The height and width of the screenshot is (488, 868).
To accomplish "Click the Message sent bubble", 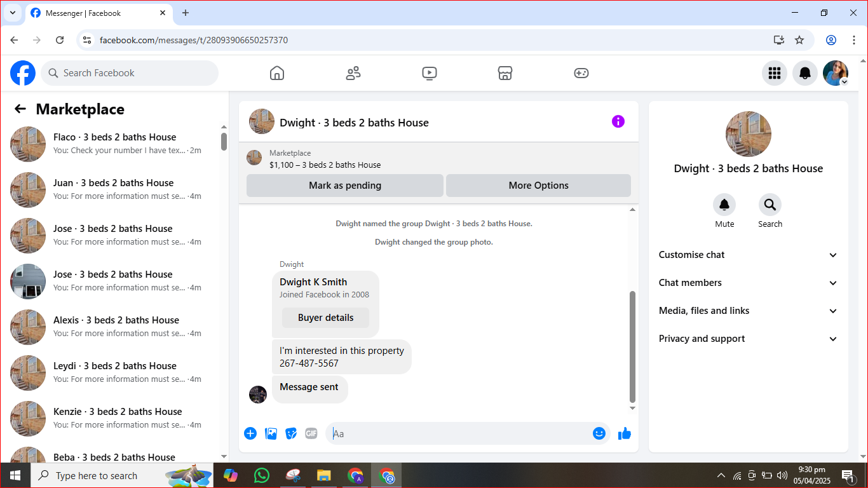I will (309, 388).
